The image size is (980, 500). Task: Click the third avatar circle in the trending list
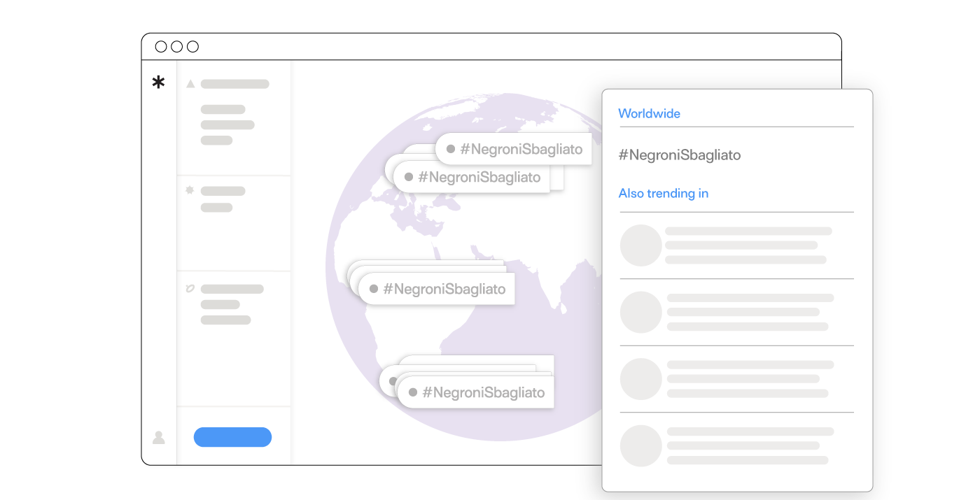[640, 379]
